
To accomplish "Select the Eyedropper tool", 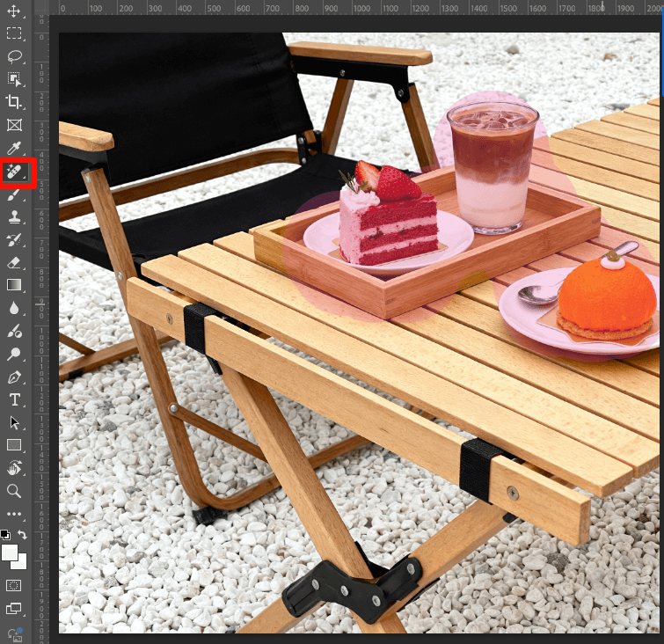I will tap(14, 148).
